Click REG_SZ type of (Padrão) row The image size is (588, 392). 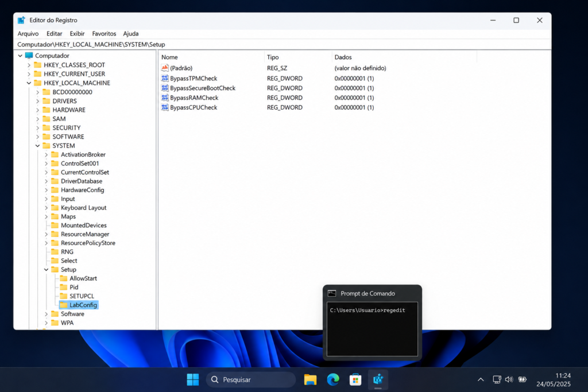[277, 68]
